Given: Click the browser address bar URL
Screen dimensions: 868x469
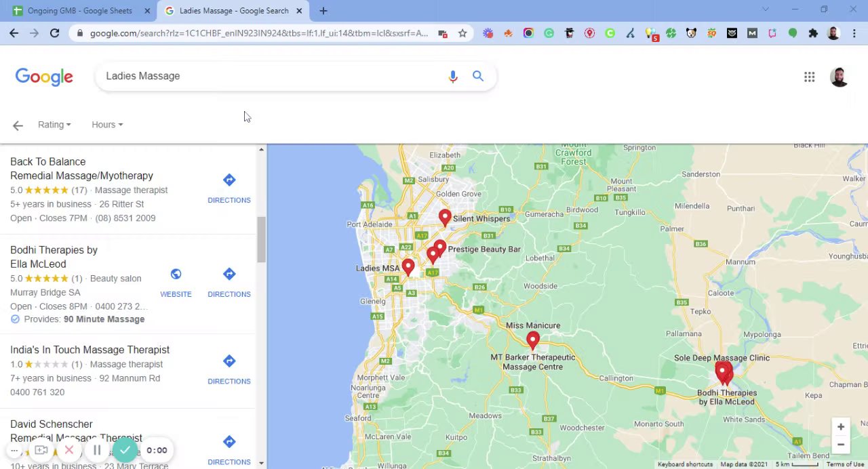Looking at the screenshot, I should pyautogui.click(x=259, y=33).
